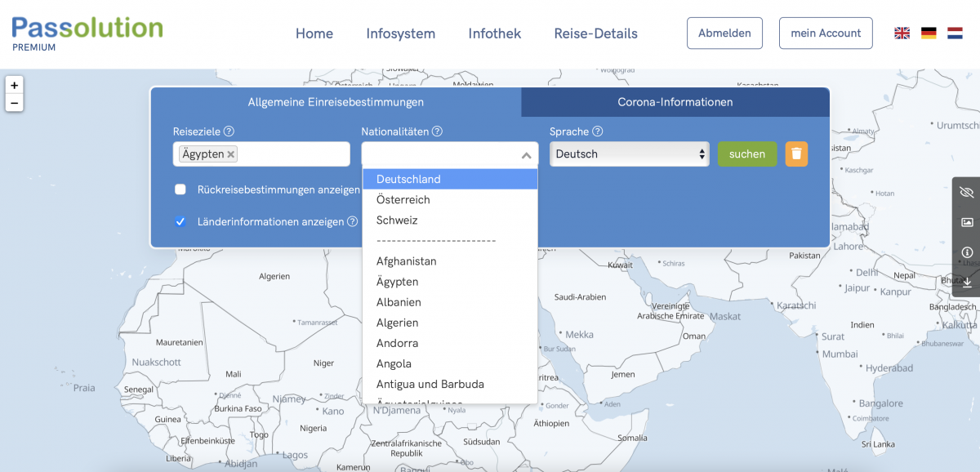
Task: Uncheck Länderinformationen anzeigen checkbox
Action: (180, 221)
